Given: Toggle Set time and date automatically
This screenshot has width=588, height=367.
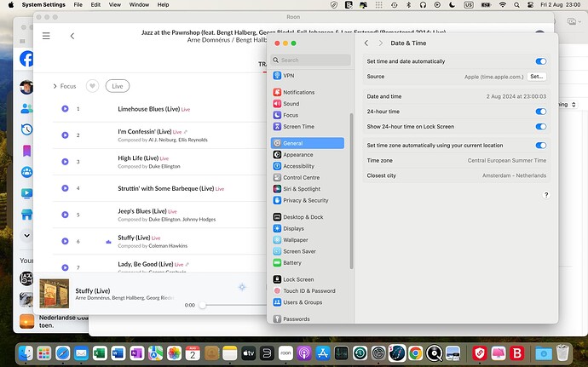Looking at the screenshot, I should point(541,61).
